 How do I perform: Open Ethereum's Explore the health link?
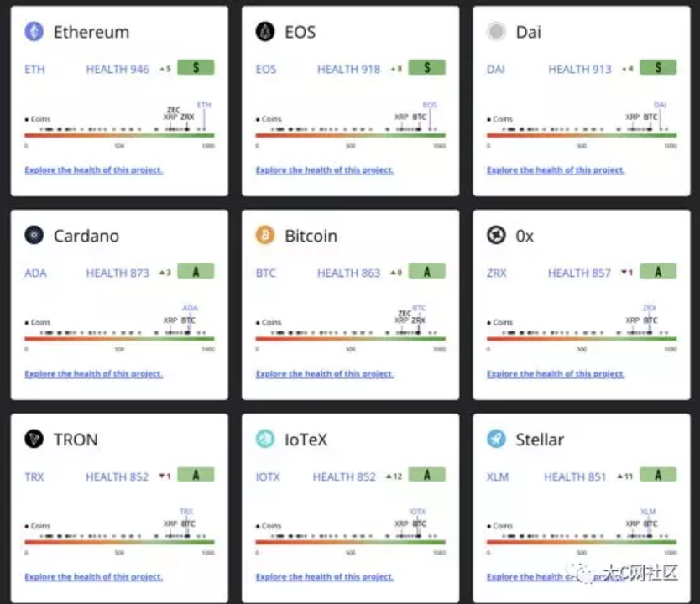click(x=94, y=170)
